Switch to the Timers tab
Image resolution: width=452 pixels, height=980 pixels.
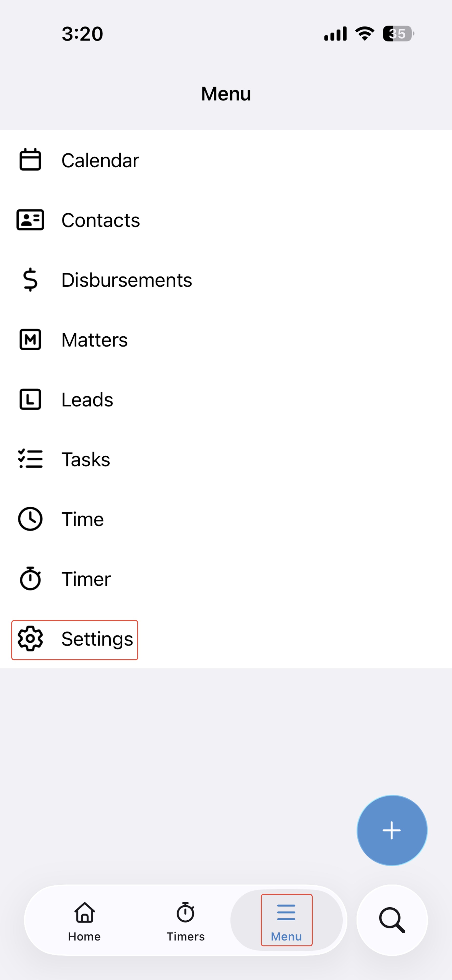coord(185,920)
